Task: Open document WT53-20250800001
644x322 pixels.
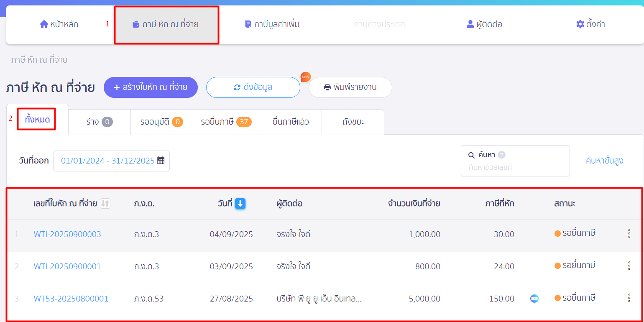Action: click(x=71, y=299)
